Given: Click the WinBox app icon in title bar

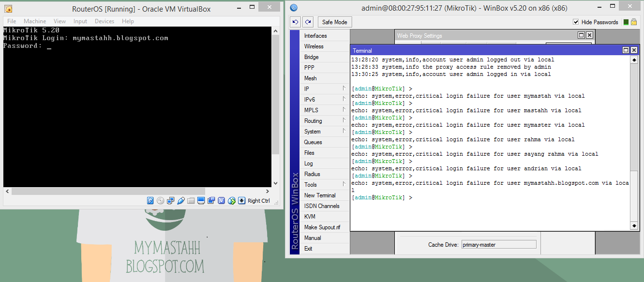Looking at the screenshot, I should [294, 8].
